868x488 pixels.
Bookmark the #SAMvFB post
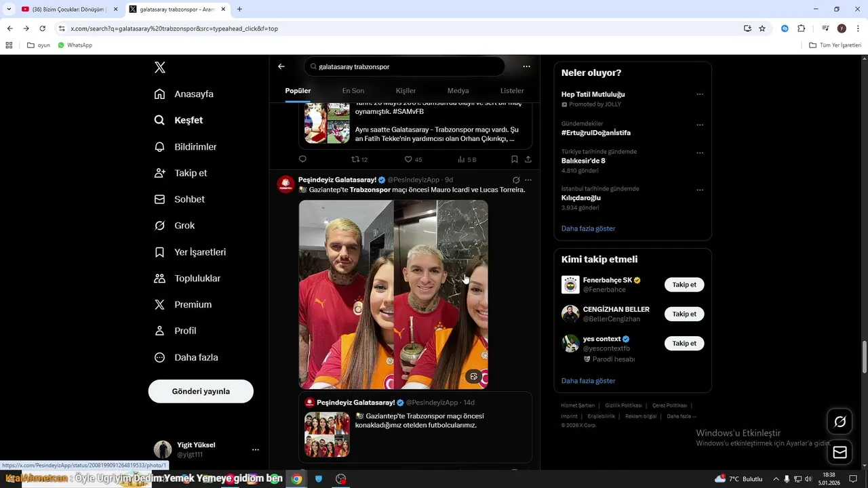click(x=514, y=159)
